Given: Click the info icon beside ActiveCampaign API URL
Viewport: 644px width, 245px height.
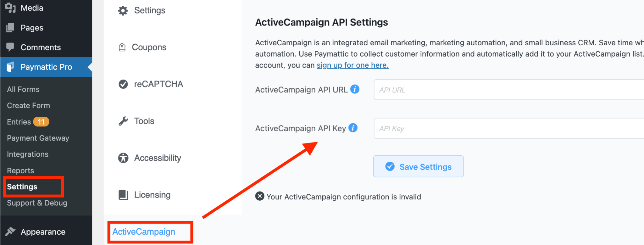Looking at the screenshot, I should point(355,89).
